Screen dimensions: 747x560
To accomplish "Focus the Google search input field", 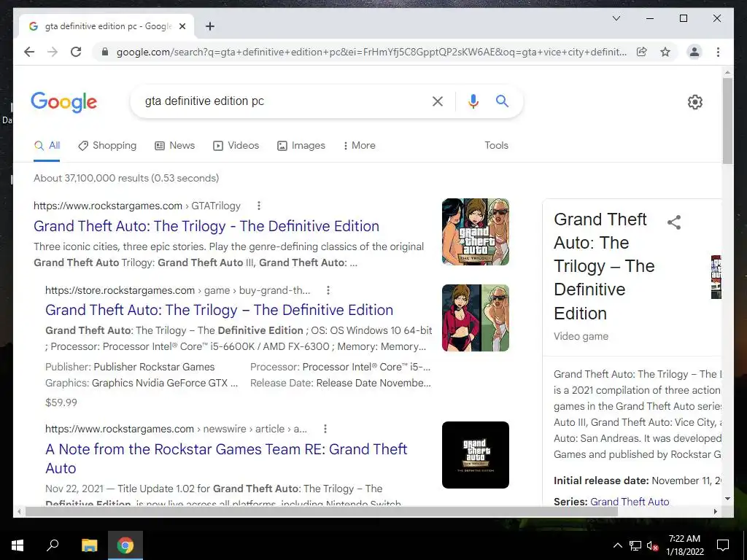I will [x=281, y=101].
